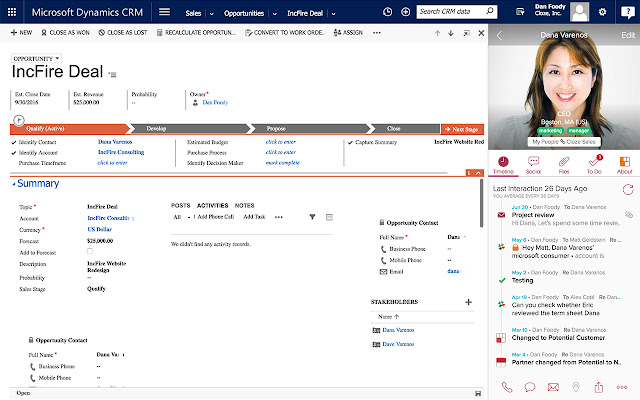Click the Close as Won button

(62, 32)
